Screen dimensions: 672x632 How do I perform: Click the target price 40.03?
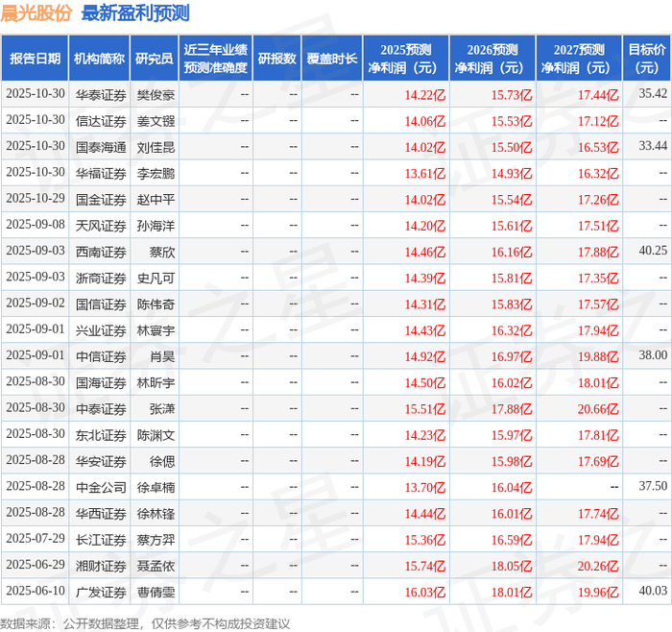(653, 591)
